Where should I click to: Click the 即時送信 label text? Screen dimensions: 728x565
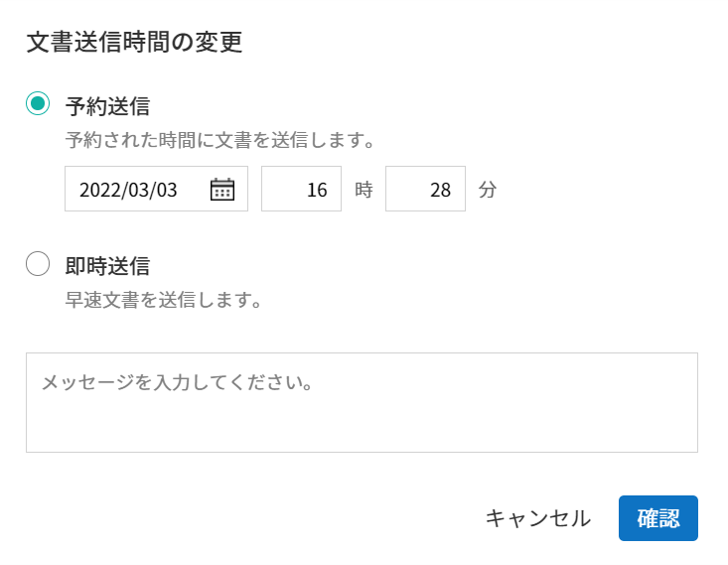tap(107, 266)
